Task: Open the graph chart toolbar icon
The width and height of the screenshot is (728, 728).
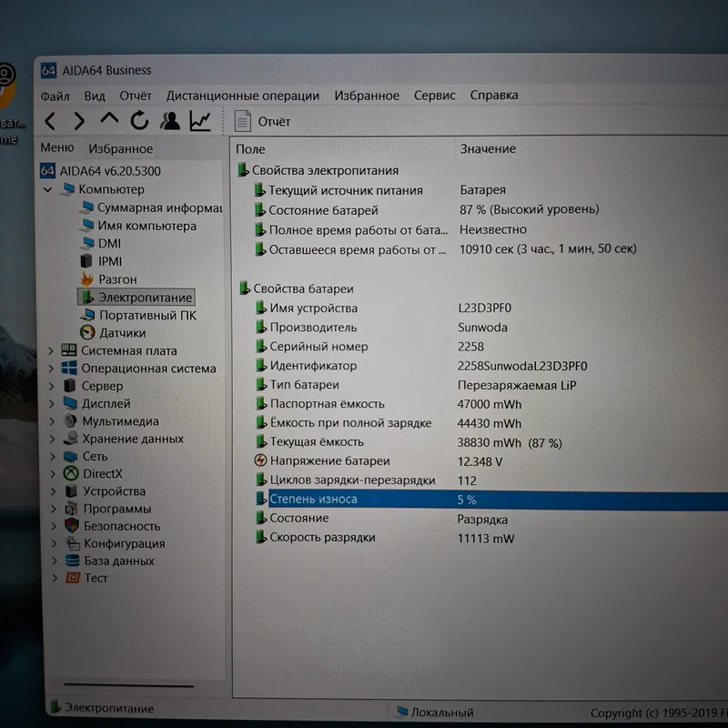Action: [200, 120]
